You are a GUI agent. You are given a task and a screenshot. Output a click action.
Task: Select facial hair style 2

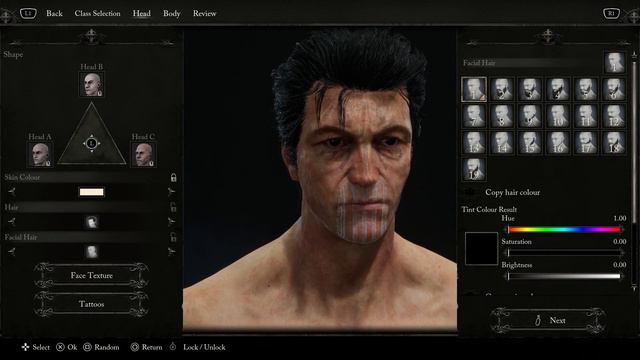(x=502, y=89)
